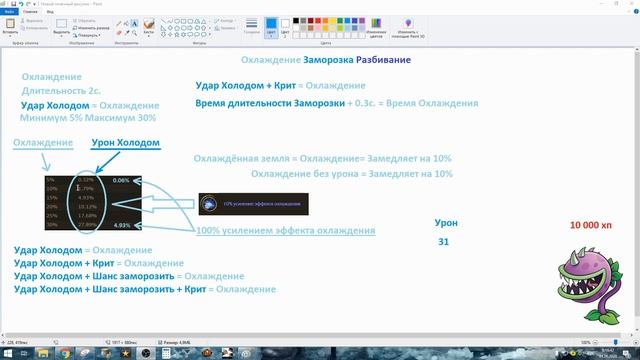Screen dimensions: 640x360
Task: Open the Повернуть (Rotate) dropdown
Action: (x=87, y=35)
